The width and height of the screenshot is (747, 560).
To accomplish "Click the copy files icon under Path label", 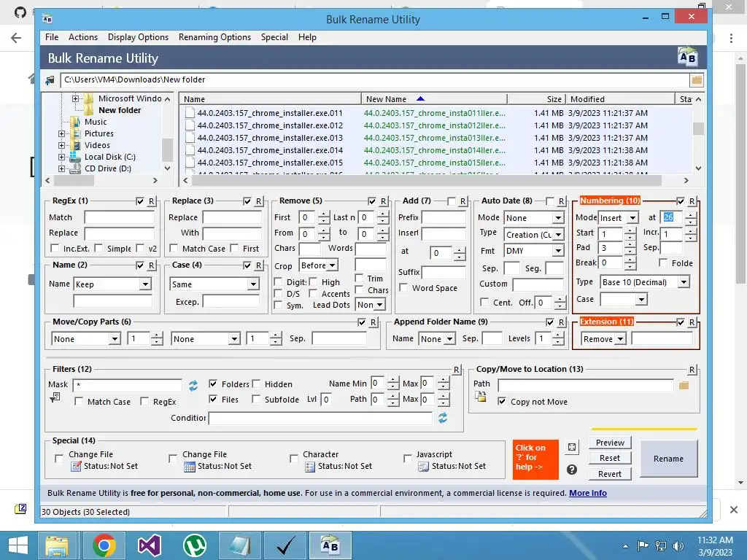I will (481, 397).
